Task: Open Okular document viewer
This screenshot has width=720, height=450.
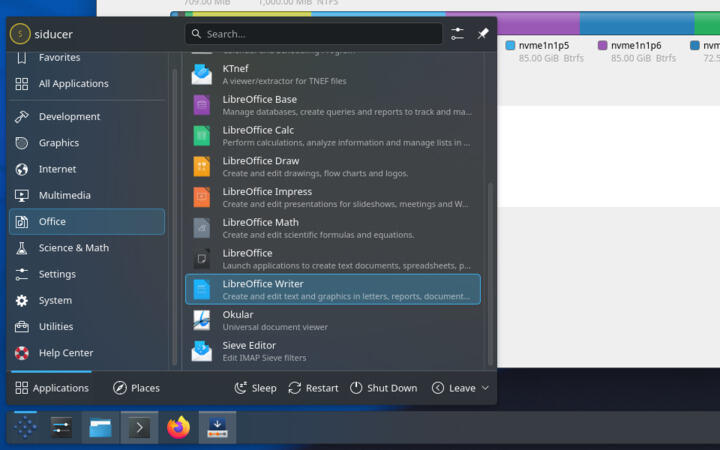Action: point(333,321)
